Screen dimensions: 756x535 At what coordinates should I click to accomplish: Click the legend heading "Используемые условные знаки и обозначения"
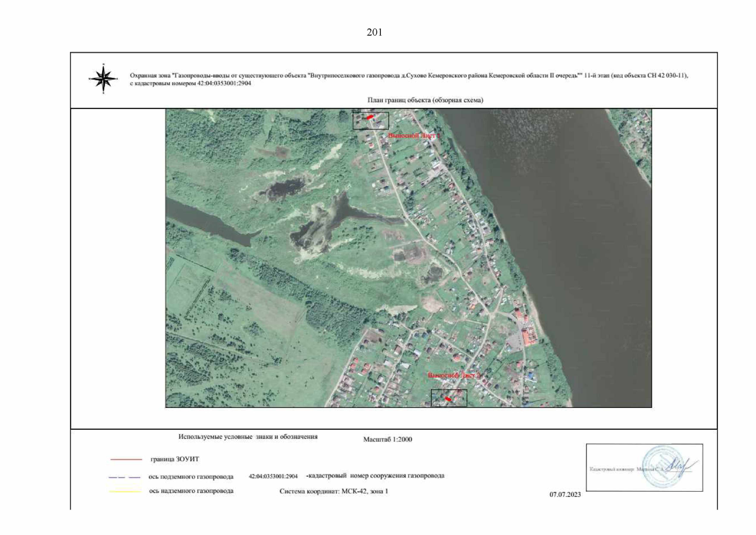[x=248, y=436]
